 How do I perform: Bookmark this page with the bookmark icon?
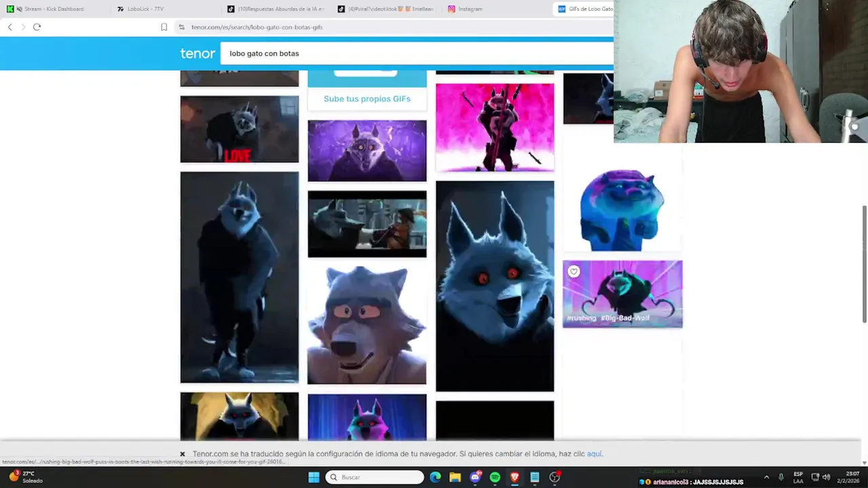point(163,27)
